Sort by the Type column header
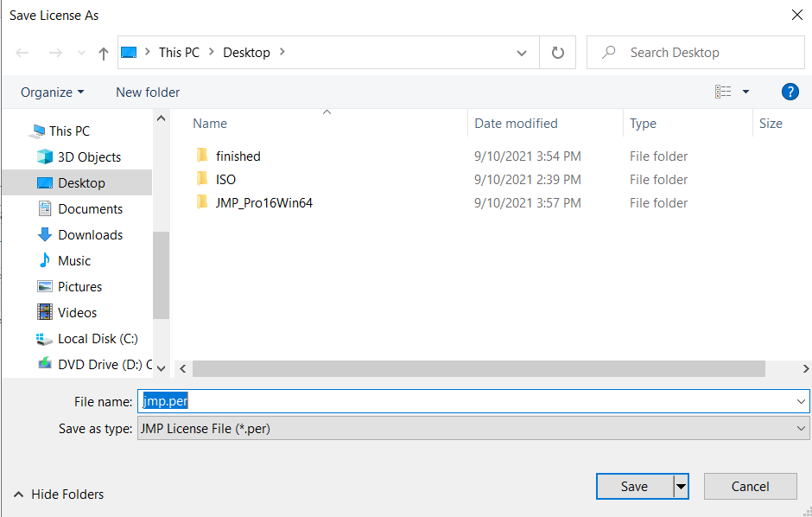 [643, 124]
